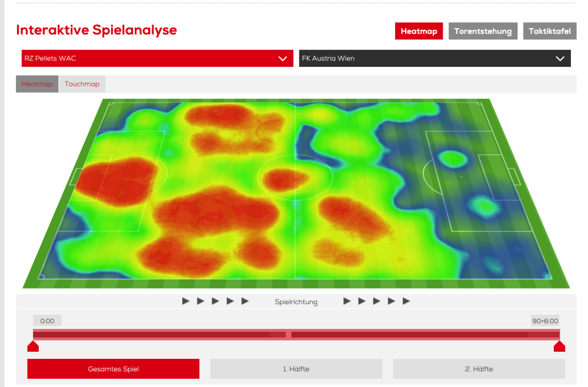Click the first arrow left of Spielrichtung
The width and height of the screenshot is (588, 387).
(186, 301)
